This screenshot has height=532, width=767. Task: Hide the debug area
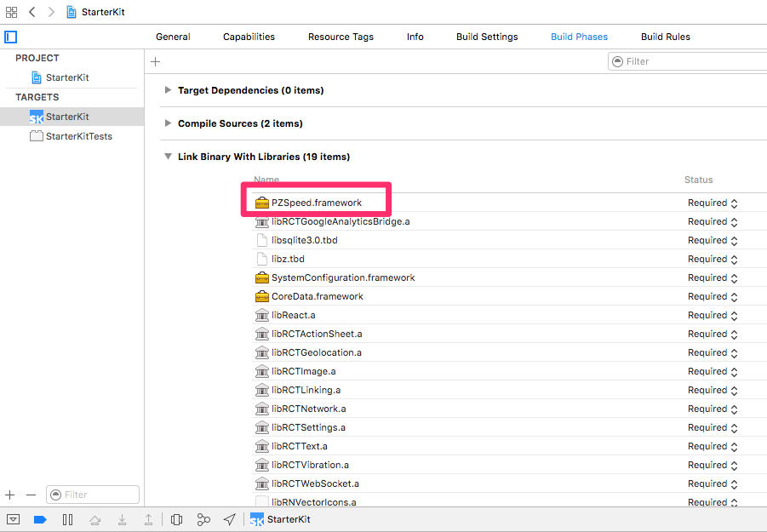click(x=14, y=519)
